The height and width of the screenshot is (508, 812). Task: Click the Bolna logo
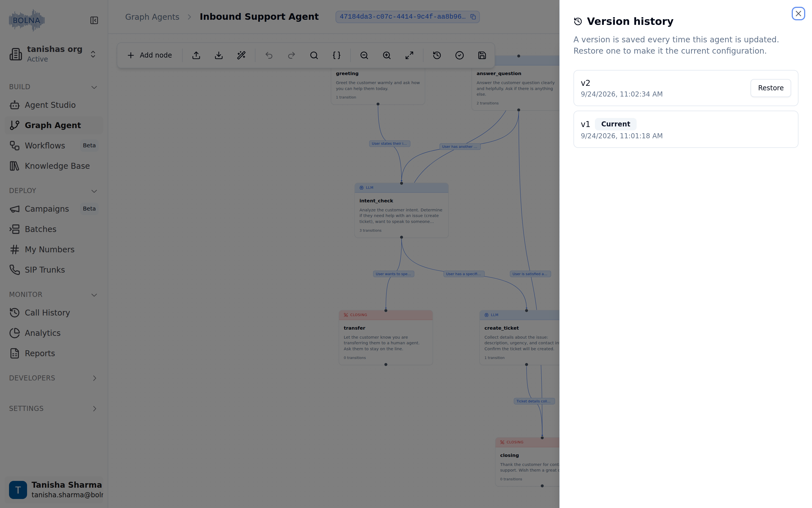coord(27,21)
